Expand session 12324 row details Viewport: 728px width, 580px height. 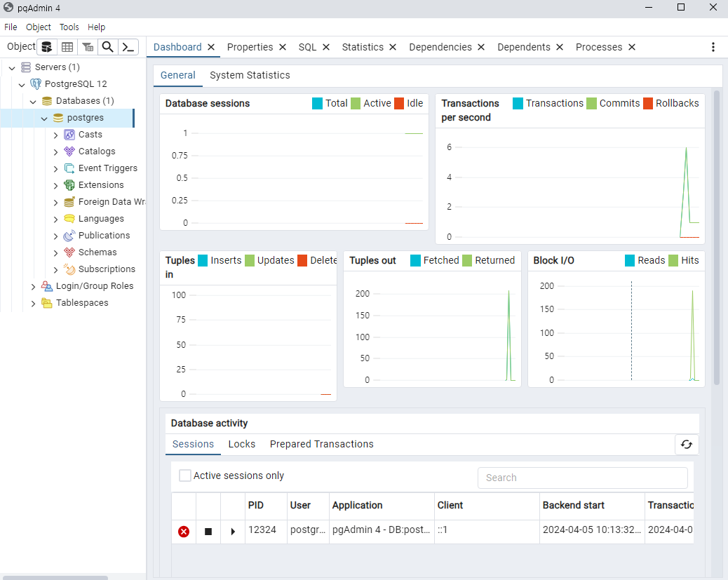pos(233,531)
